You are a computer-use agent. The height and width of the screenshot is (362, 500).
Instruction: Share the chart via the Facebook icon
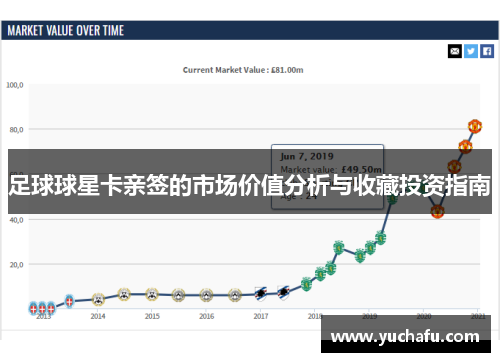coord(487,51)
